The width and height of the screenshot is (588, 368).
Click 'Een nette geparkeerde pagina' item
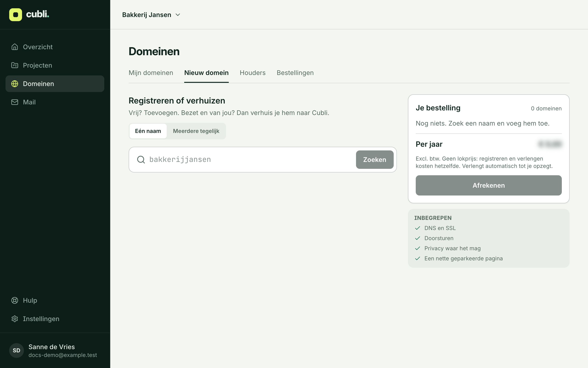[x=463, y=259]
